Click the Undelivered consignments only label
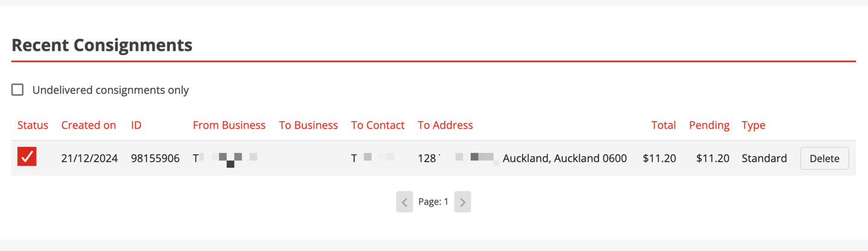 point(110,91)
